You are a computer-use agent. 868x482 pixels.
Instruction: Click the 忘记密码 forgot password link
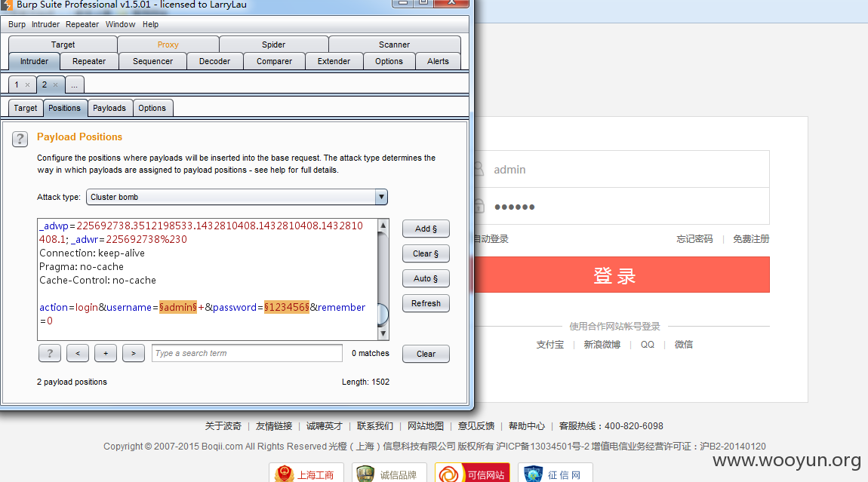pos(694,239)
